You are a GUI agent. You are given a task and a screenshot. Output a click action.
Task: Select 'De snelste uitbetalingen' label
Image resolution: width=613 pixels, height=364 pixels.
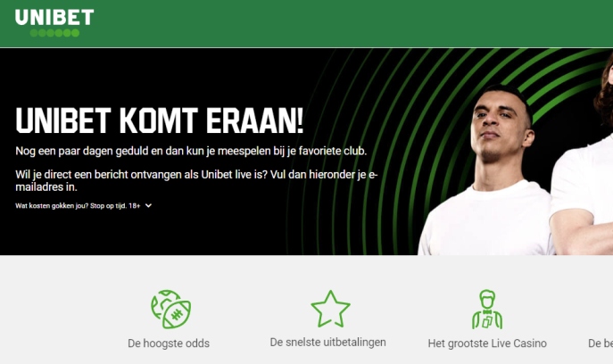coord(327,342)
